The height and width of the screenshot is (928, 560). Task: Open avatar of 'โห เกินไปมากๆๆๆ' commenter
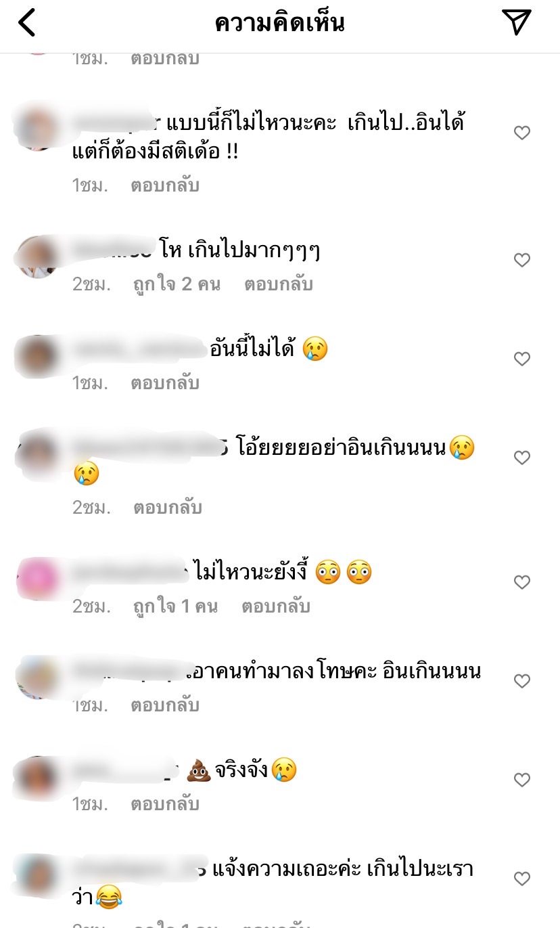pos(38,257)
